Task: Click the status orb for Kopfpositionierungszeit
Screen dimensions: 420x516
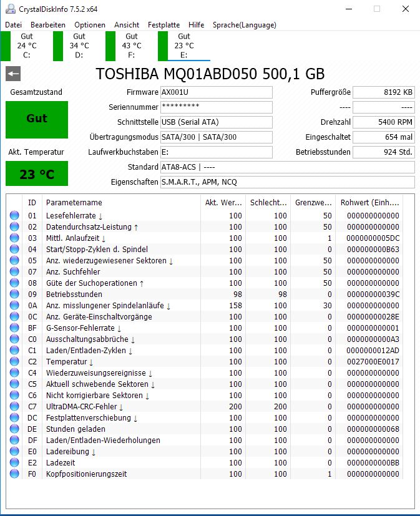Action: pyautogui.click(x=14, y=474)
